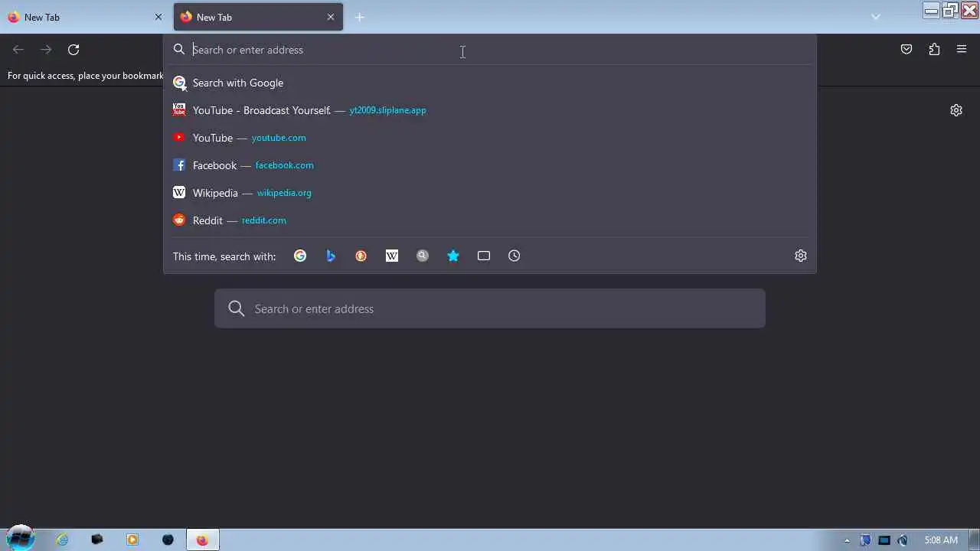Open the black box taskbar icon
Screen dimensions: 980x551
(97, 540)
